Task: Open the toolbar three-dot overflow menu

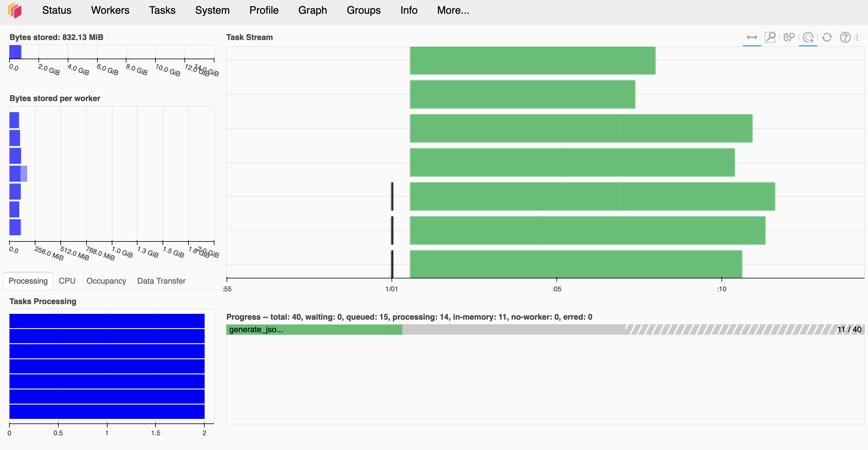Action: (x=857, y=37)
